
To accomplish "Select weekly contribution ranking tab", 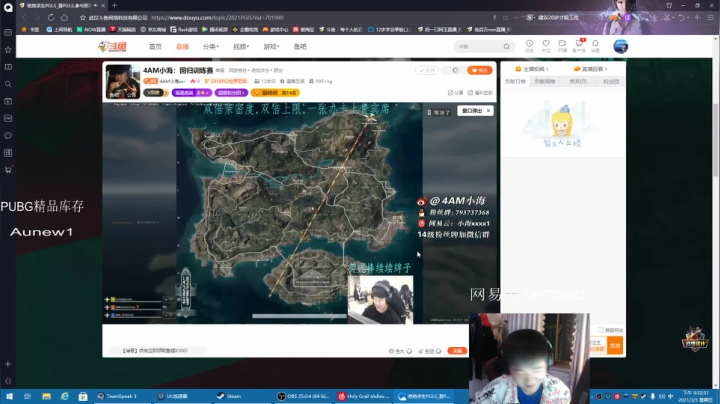I will [545, 81].
